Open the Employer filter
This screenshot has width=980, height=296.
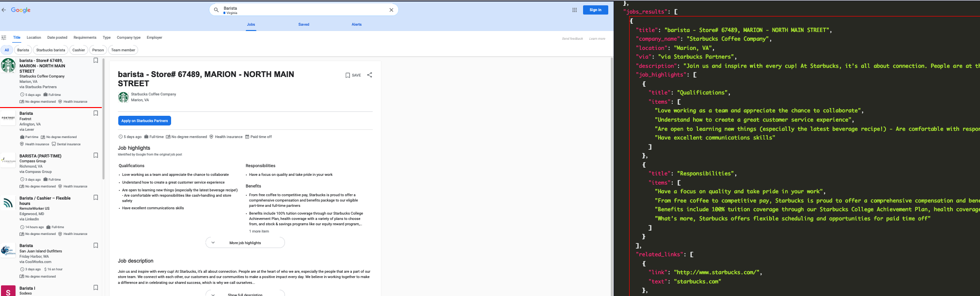(x=155, y=37)
